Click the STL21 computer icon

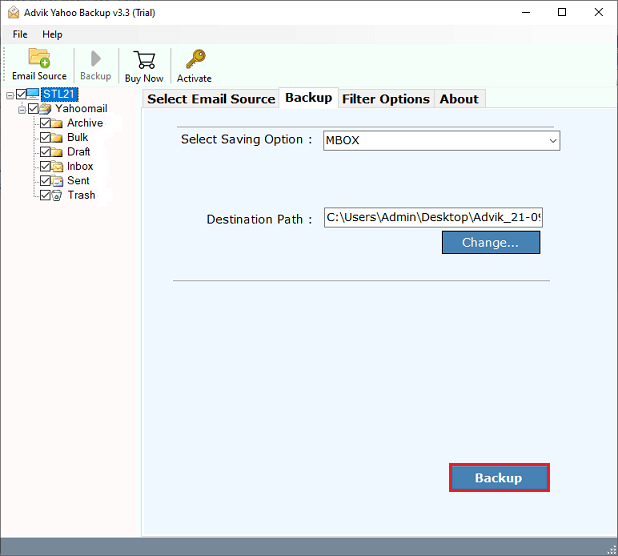click(x=33, y=94)
